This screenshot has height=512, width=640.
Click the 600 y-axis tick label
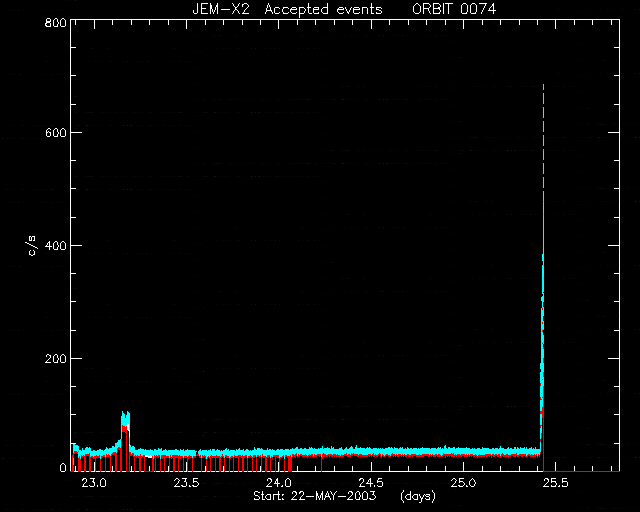click(56, 133)
